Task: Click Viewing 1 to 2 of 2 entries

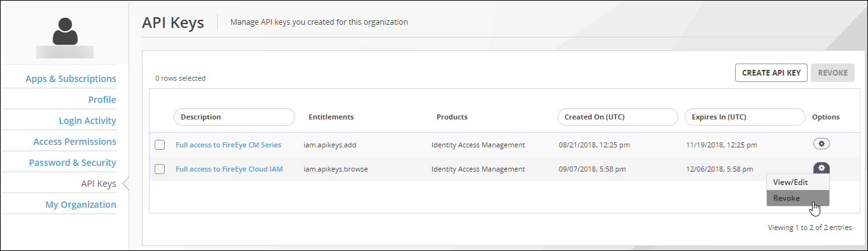Action: (x=809, y=227)
